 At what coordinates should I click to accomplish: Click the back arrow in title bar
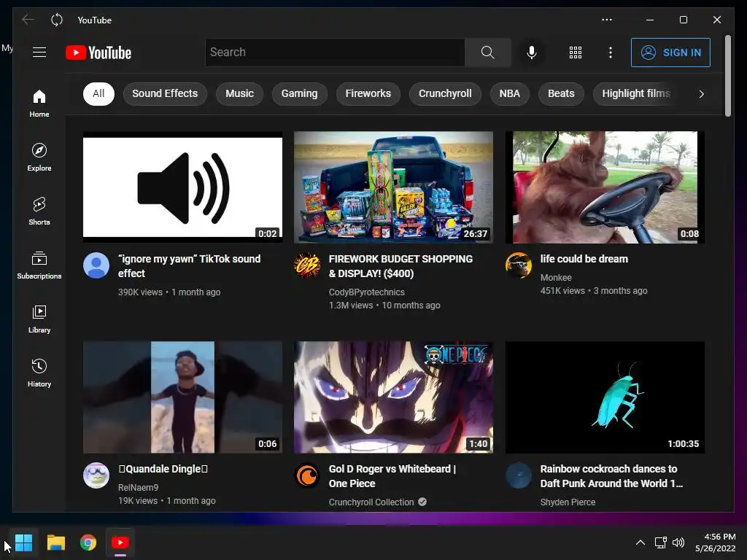point(28,20)
